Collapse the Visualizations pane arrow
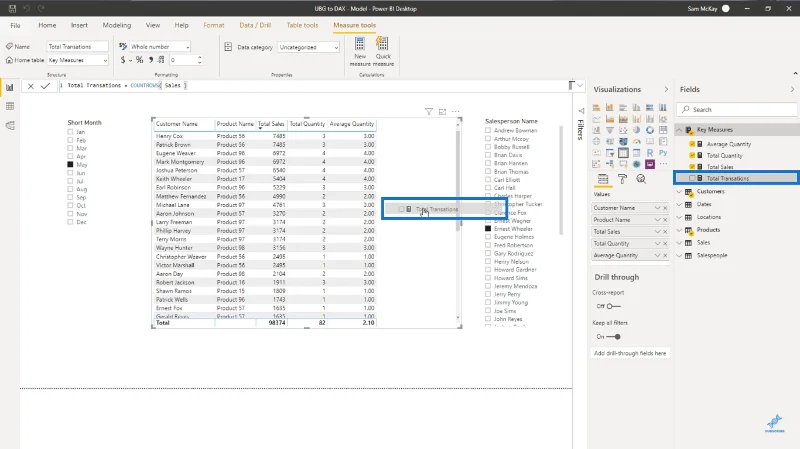This screenshot has height=449, width=800. [666, 89]
